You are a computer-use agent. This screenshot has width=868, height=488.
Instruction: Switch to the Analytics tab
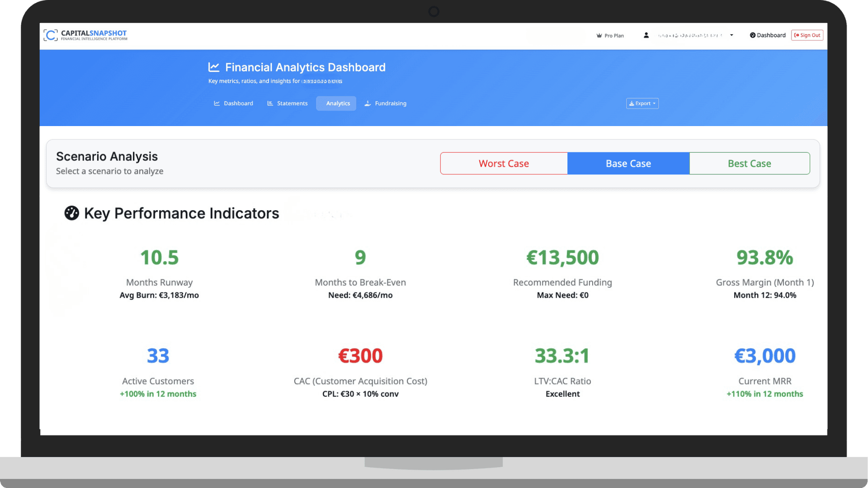coord(337,103)
